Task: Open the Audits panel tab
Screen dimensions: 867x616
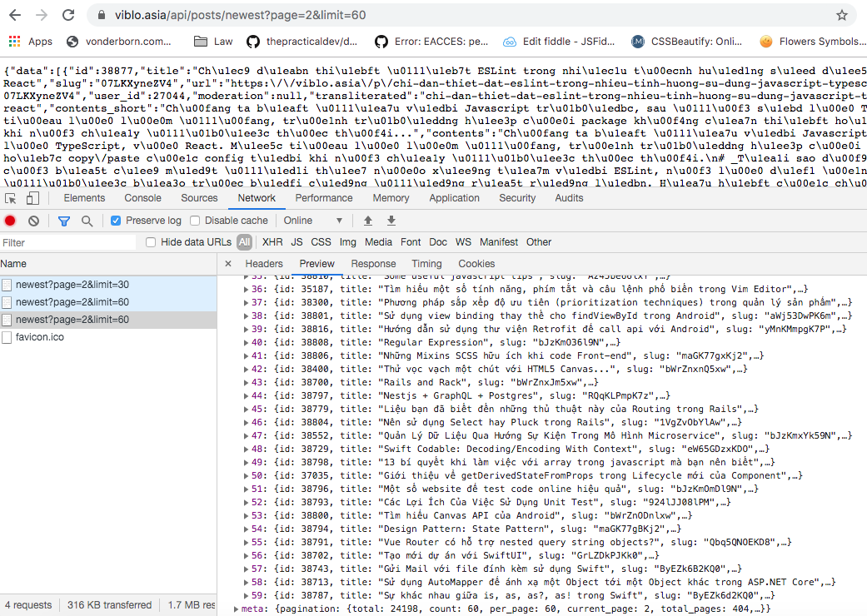Action: [569, 198]
